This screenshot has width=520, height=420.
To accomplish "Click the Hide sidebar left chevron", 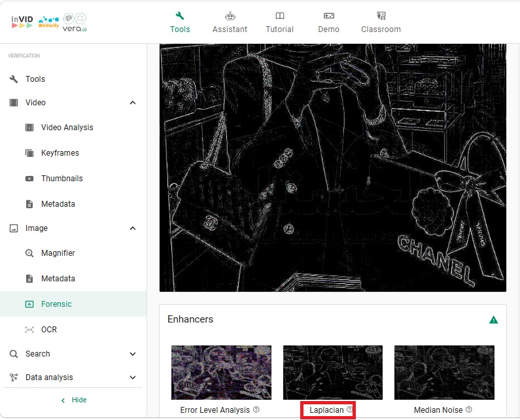I will (x=63, y=400).
